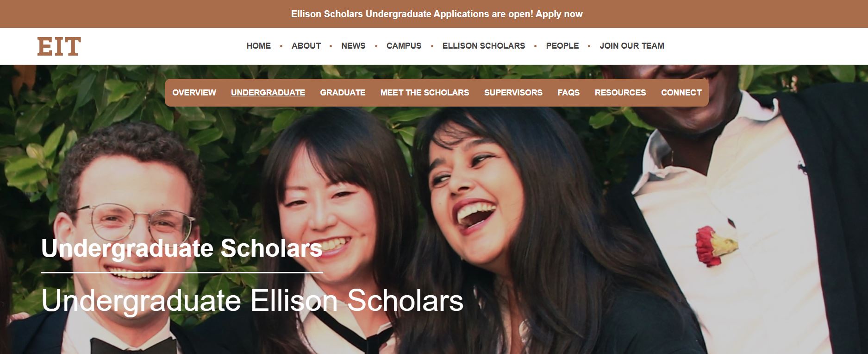
Task: Click the EIT logo
Action: (x=59, y=46)
